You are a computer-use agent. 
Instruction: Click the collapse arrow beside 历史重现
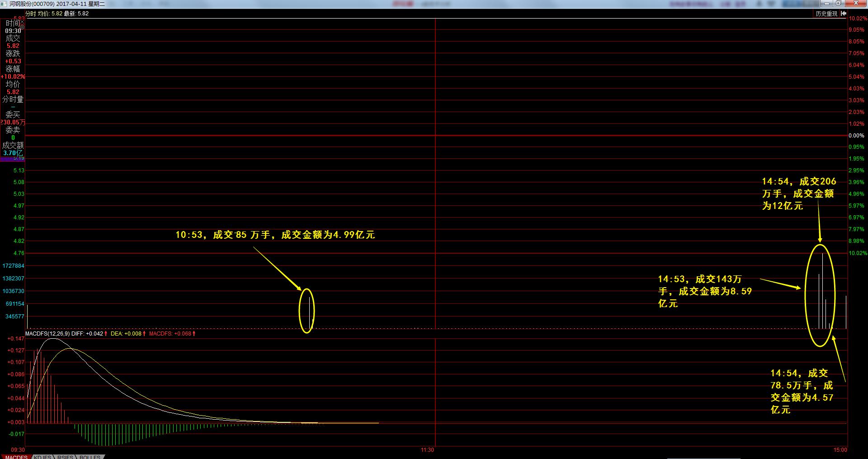(x=844, y=14)
